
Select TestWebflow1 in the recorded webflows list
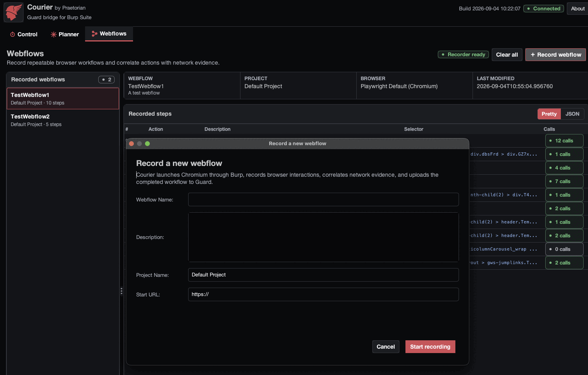(x=63, y=99)
